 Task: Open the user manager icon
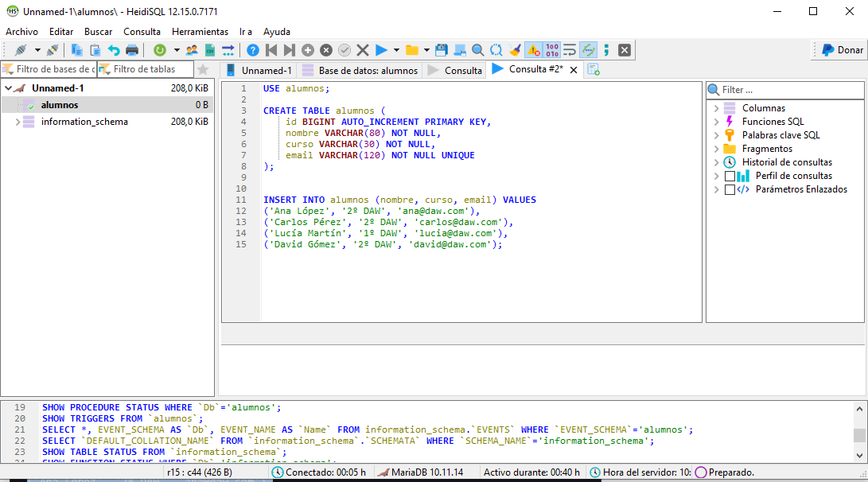(192, 50)
